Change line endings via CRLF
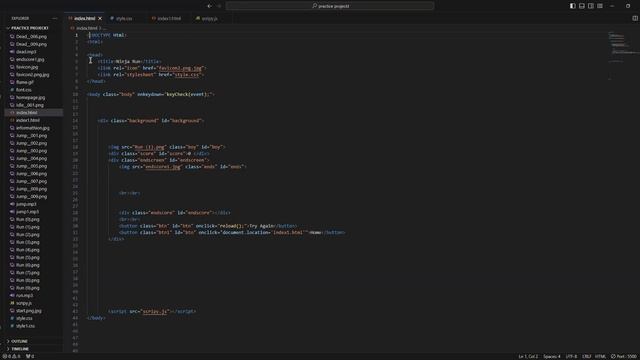The image size is (640, 360). (587, 356)
